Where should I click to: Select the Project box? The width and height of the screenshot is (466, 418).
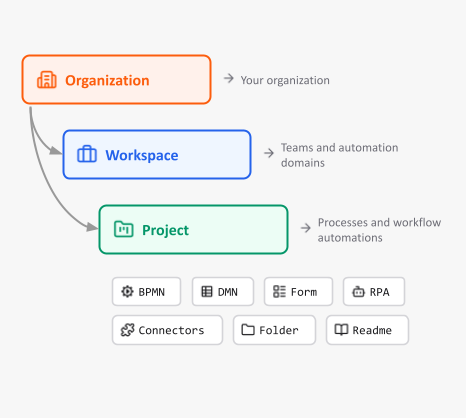tap(193, 229)
